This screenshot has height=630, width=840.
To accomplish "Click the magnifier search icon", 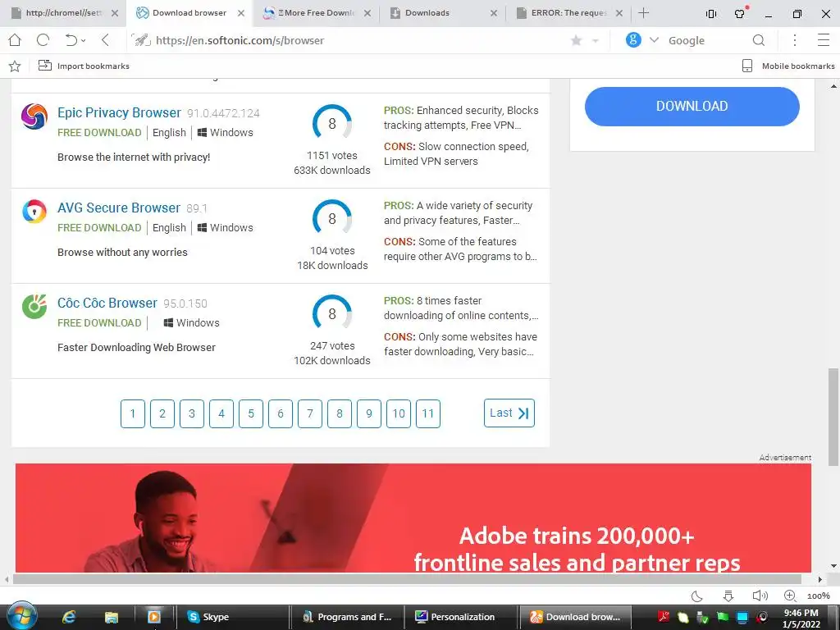I will (x=759, y=40).
